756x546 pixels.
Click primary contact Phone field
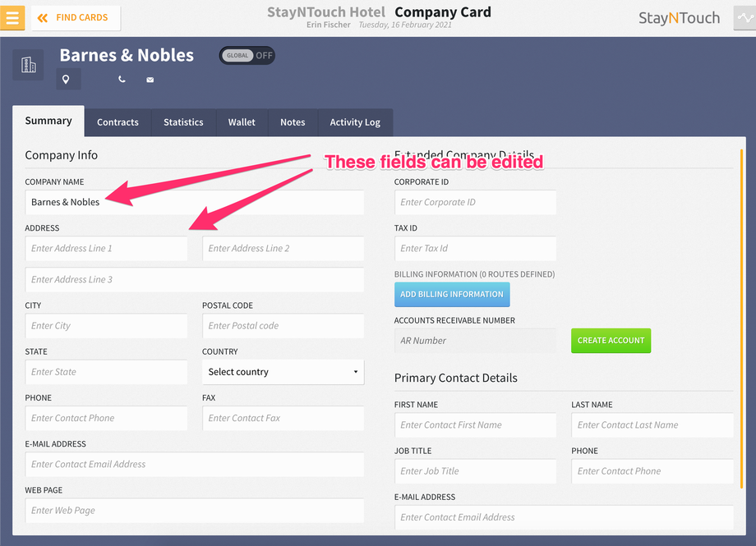(x=652, y=471)
